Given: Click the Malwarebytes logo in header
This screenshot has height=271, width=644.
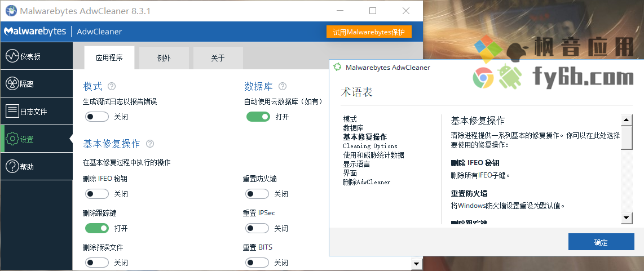Looking at the screenshot, I should (35, 32).
